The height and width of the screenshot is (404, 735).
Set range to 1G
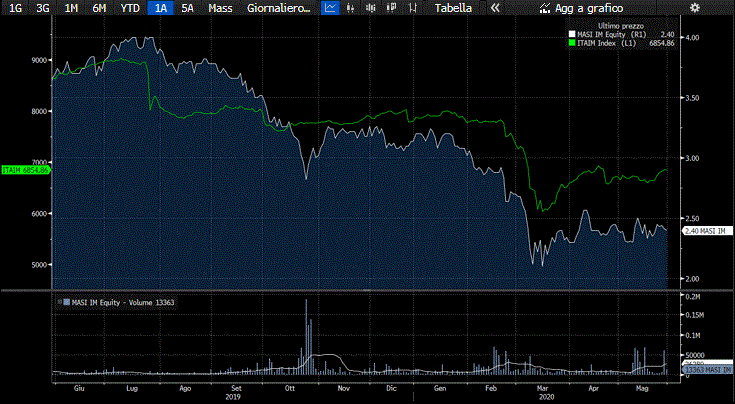[x=15, y=8]
